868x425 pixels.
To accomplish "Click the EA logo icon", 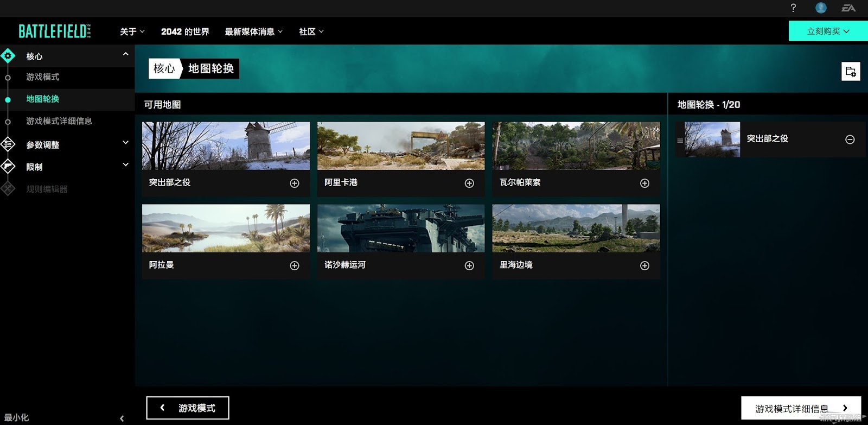I will (x=848, y=8).
